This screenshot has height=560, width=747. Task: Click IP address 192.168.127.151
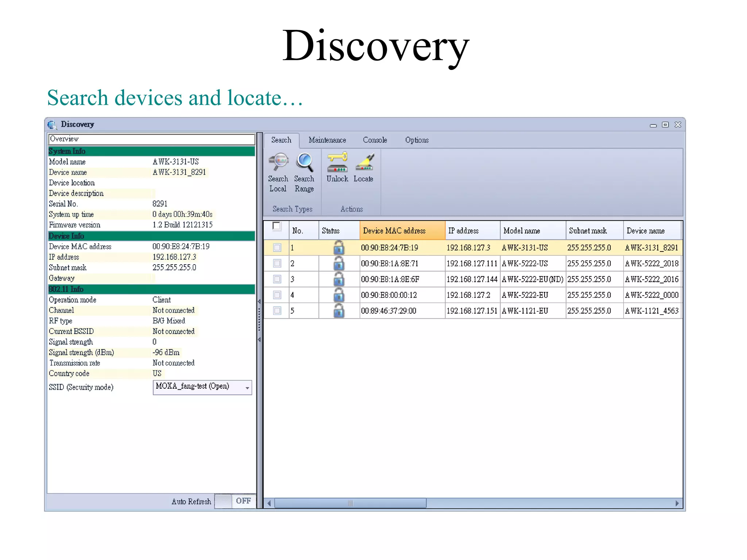(x=472, y=311)
